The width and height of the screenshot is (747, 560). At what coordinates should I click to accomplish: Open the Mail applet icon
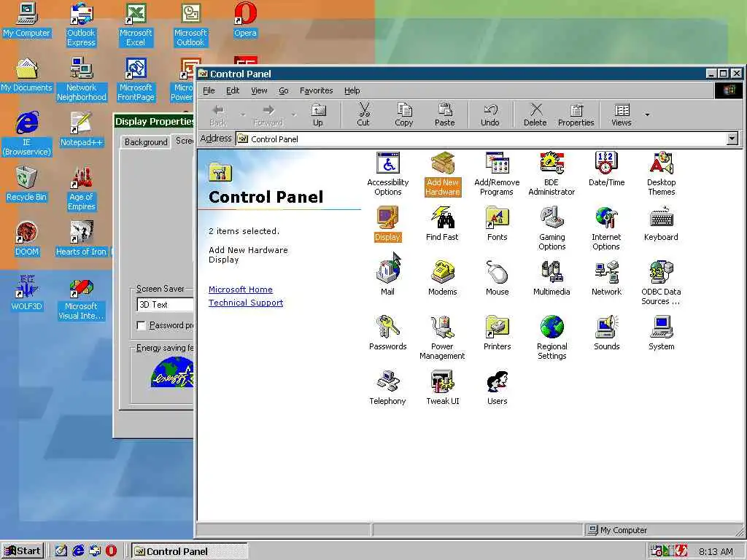click(x=388, y=279)
